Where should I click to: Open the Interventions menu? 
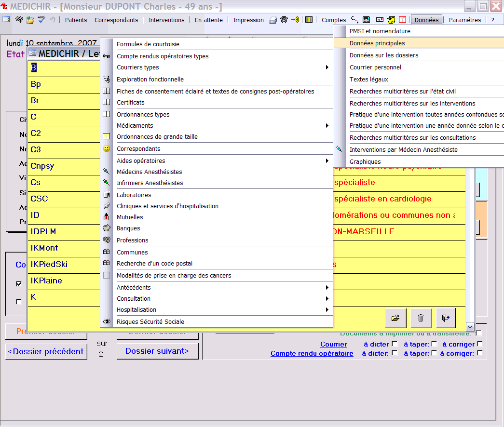click(x=166, y=20)
